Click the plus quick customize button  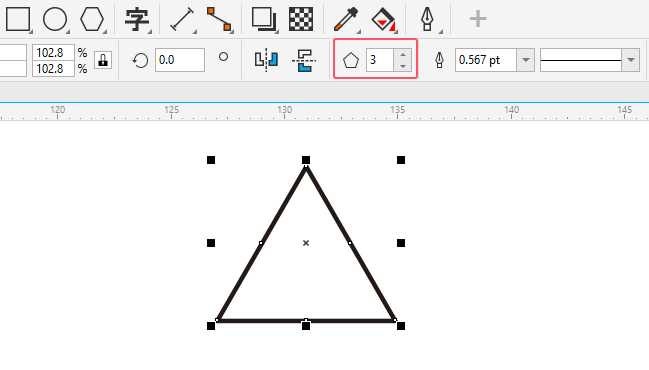coord(478,19)
